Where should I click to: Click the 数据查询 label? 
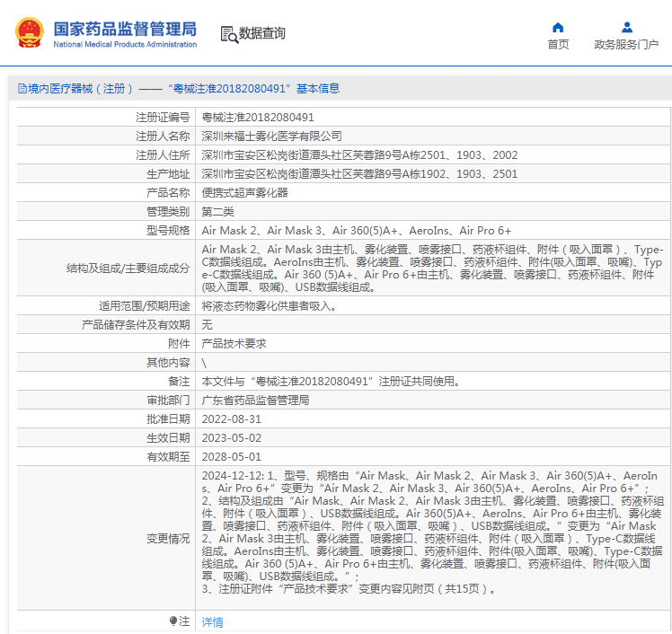[x=261, y=33]
